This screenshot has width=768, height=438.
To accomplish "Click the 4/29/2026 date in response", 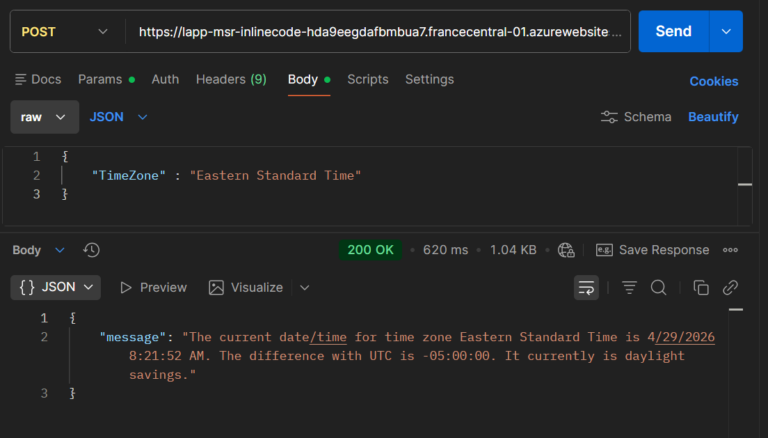I will pyautogui.click(x=681, y=337).
